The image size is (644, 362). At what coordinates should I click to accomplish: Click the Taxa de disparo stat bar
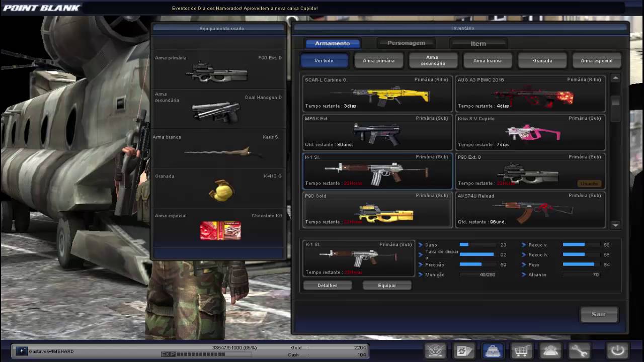click(477, 254)
